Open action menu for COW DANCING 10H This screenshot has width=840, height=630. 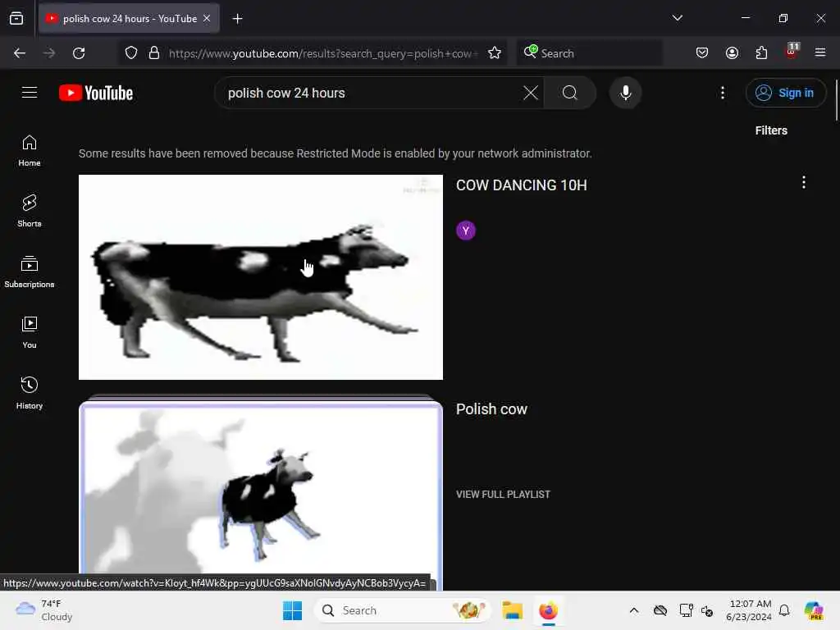coord(804,183)
